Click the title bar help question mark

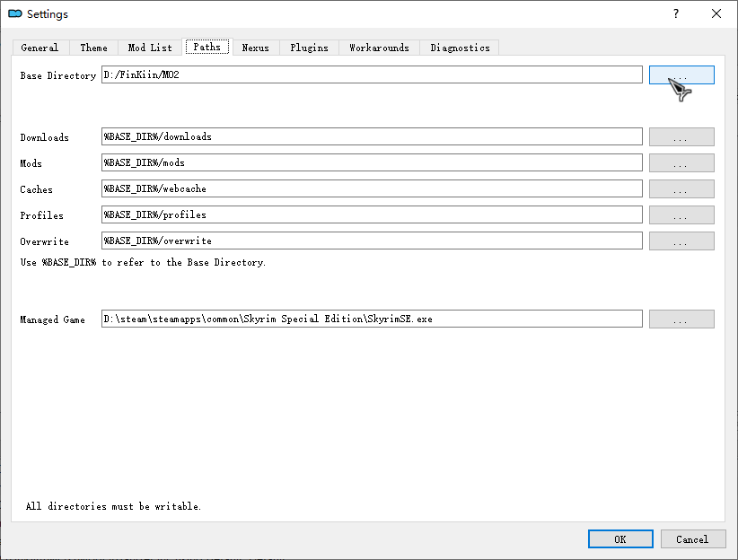coord(676,13)
